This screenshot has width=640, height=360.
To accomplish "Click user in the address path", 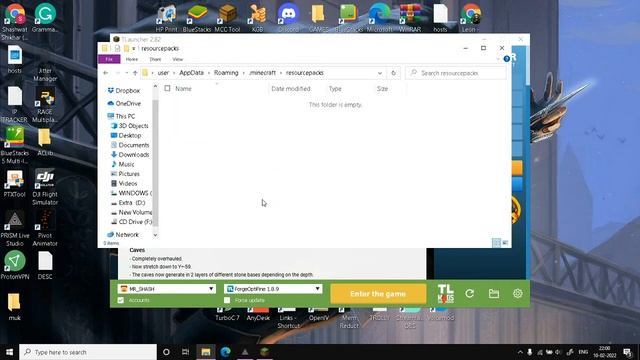I will pyautogui.click(x=163, y=73).
